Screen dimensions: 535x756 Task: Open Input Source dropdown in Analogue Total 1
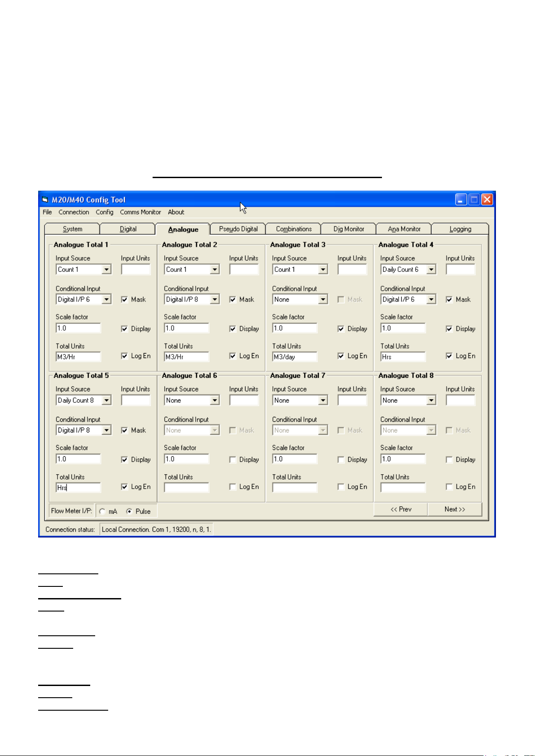click(x=106, y=270)
